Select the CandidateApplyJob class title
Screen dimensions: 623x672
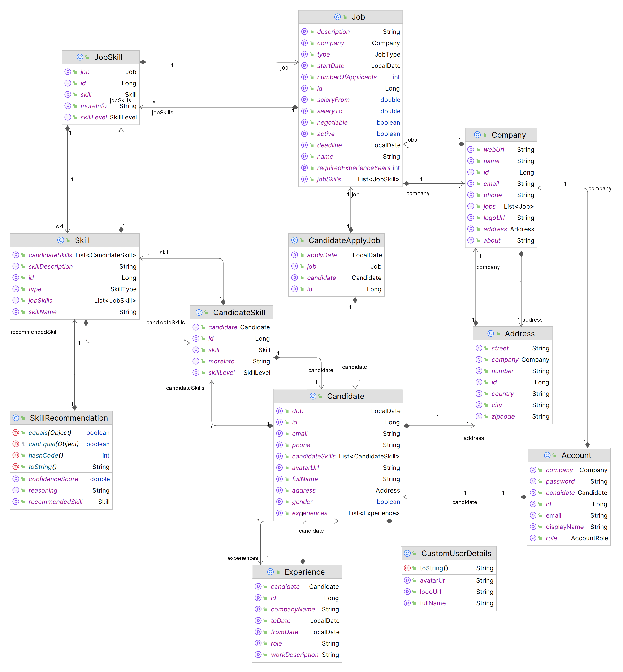(344, 240)
